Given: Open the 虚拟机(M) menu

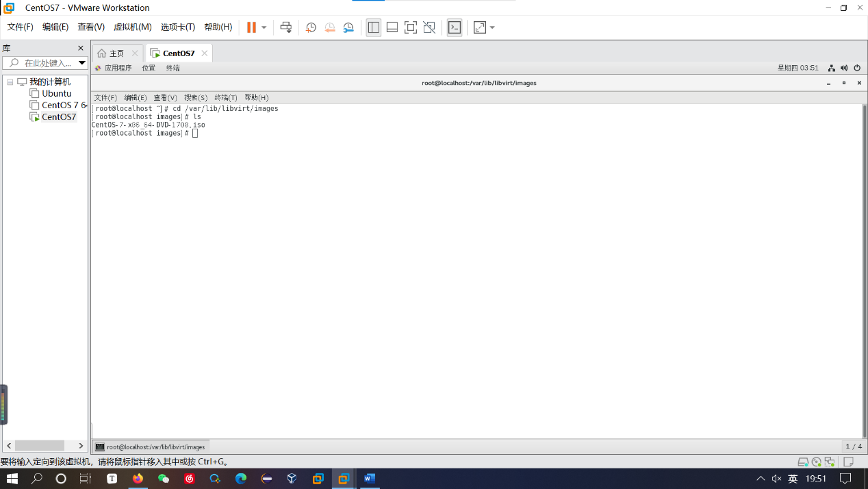Looking at the screenshot, I should point(133,27).
